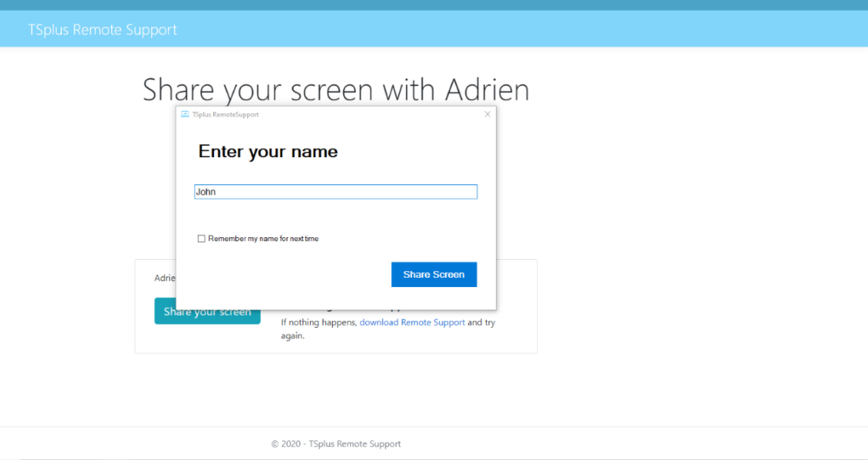Click the partially hidden 'Adrie' text in card
Viewport: 868px width, 460px height.
click(x=164, y=278)
